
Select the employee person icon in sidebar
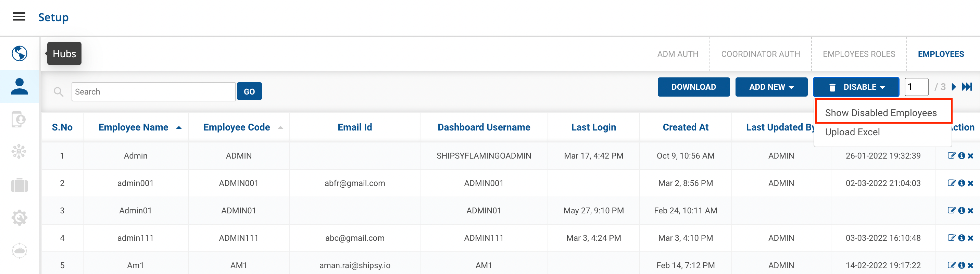[x=20, y=86]
